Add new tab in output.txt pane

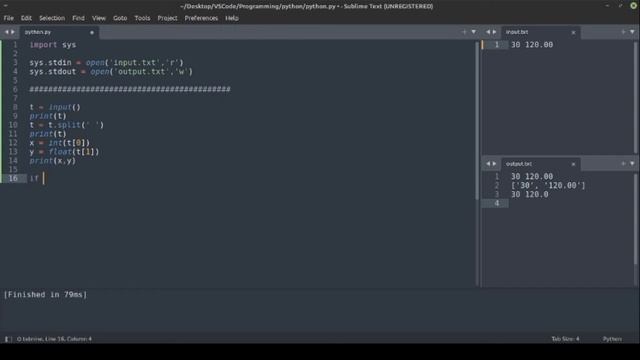click(x=623, y=164)
